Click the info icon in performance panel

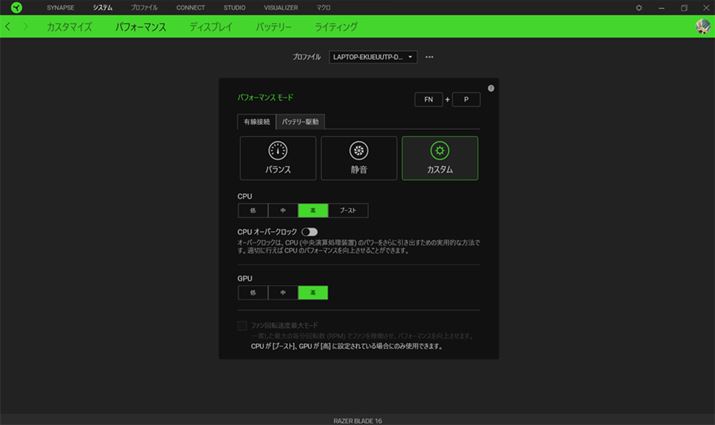tap(491, 88)
